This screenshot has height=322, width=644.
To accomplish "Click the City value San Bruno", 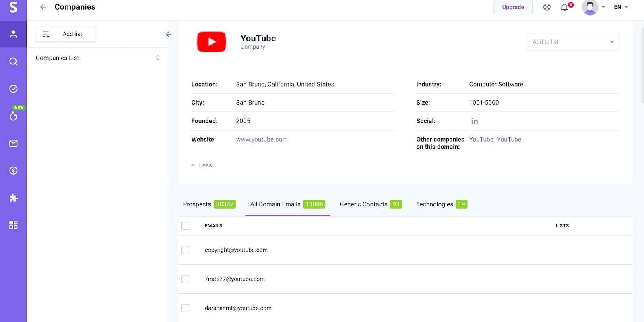I will [x=250, y=103].
